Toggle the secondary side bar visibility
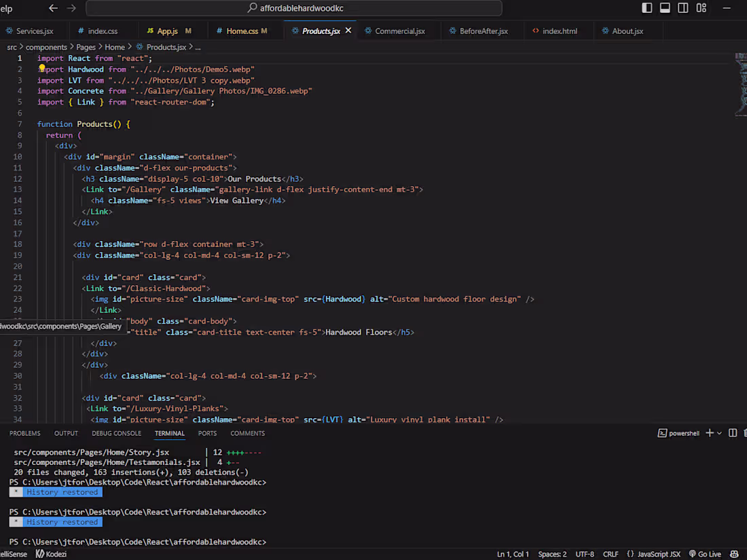Viewport: 747px width, 560px height. tap(684, 7)
